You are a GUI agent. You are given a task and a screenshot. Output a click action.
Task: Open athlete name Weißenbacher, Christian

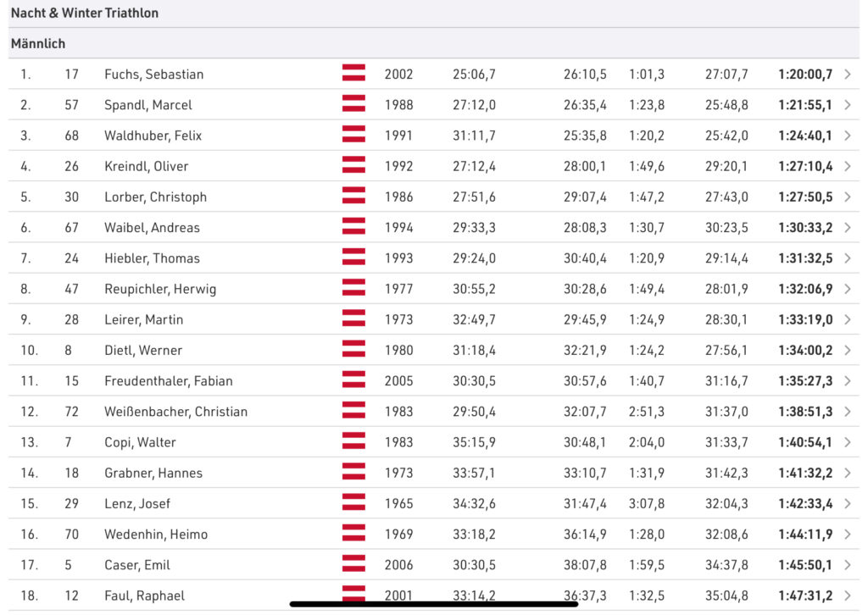pyautogui.click(x=175, y=412)
